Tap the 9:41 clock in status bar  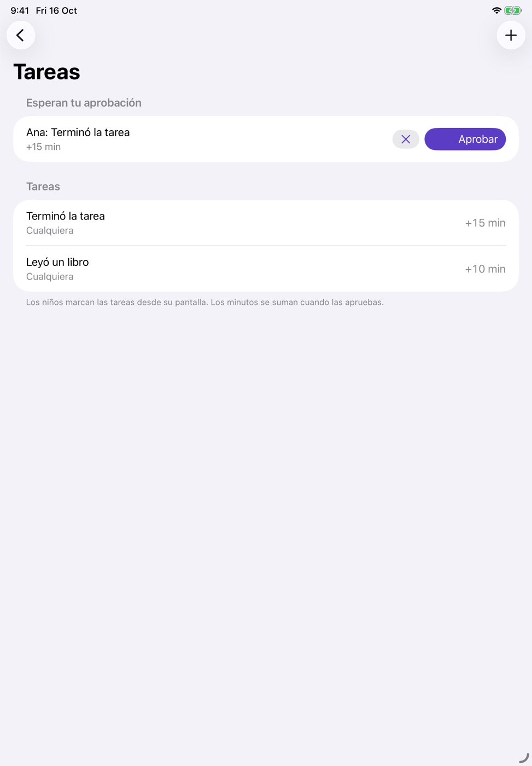coord(20,10)
